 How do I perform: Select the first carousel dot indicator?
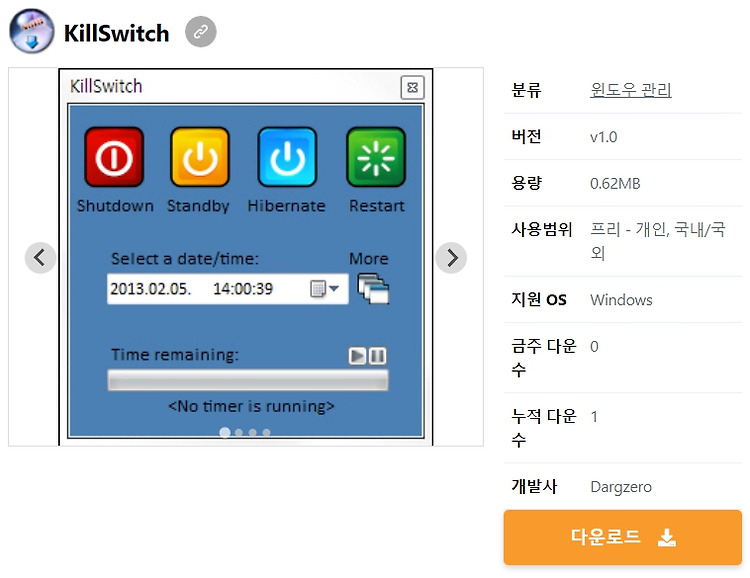click(x=224, y=433)
